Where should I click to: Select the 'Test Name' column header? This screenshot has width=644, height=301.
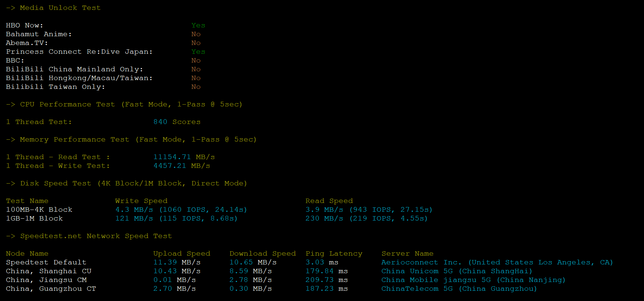tap(27, 201)
